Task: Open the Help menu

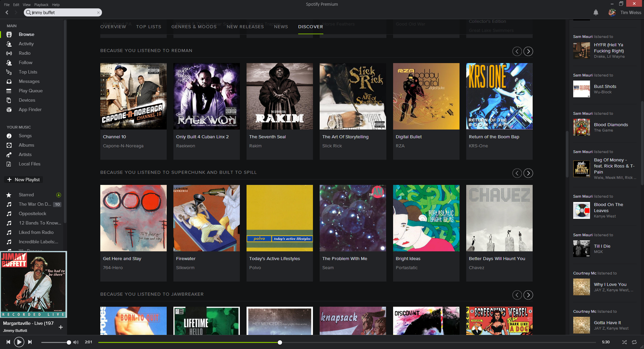Action: pos(56,5)
